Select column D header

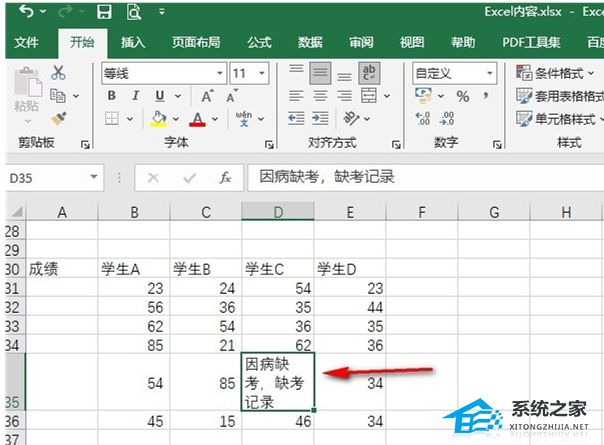point(278,212)
